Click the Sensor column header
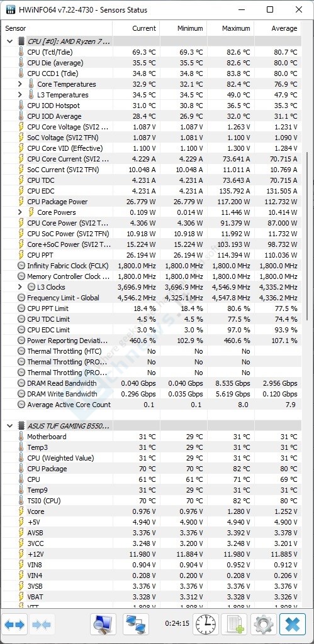This screenshot has height=644, width=314. 57,28
